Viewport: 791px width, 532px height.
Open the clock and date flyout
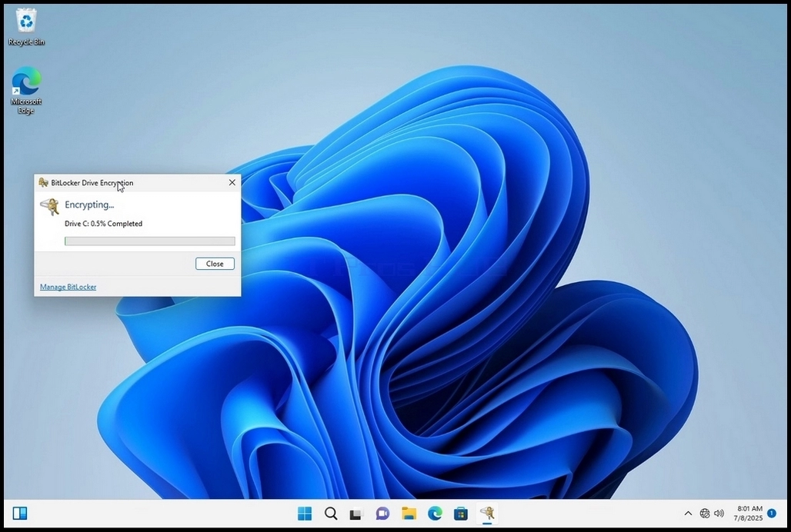[748, 514]
